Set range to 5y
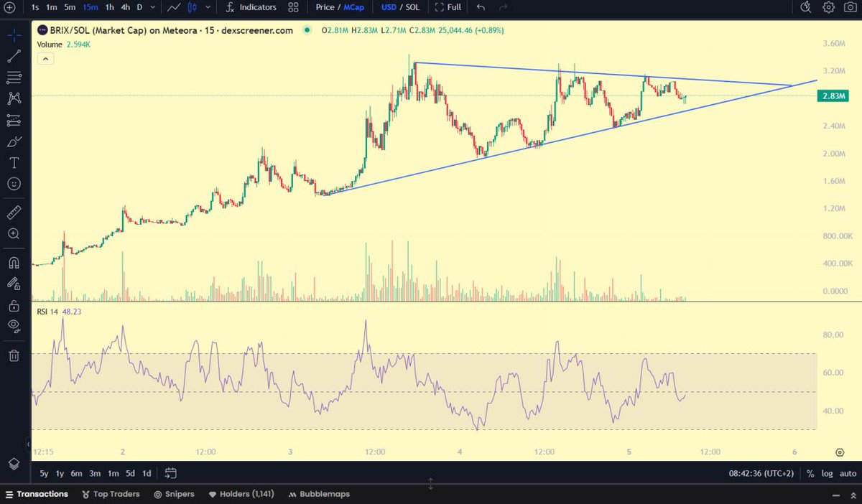The height and width of the screenshot is (504, 862). pos(44,474)
